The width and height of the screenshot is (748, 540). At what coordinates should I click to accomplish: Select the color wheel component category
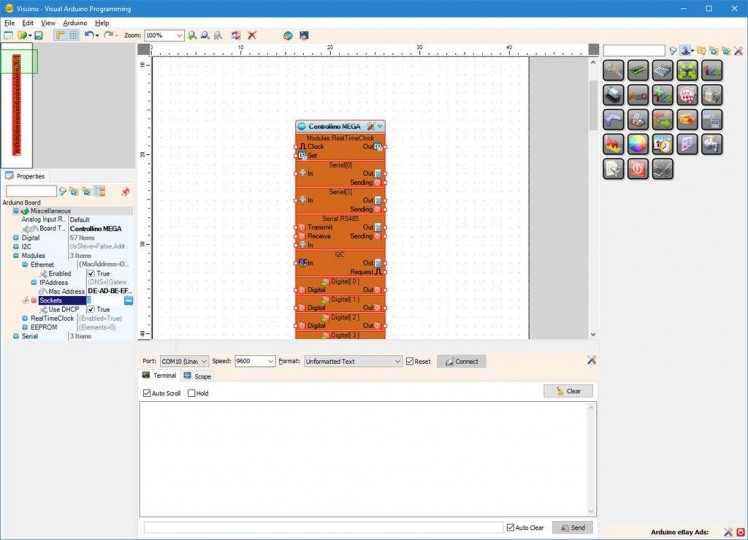(639, 144)
